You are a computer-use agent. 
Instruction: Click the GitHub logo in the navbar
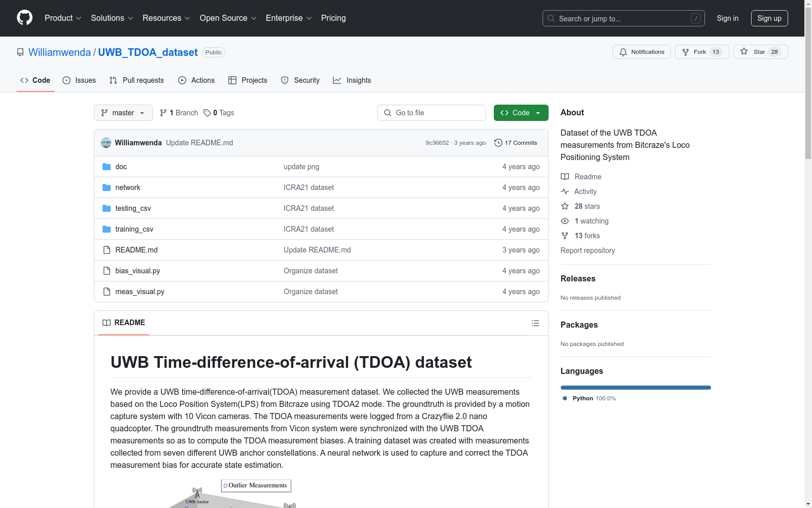tap(24, 18)
